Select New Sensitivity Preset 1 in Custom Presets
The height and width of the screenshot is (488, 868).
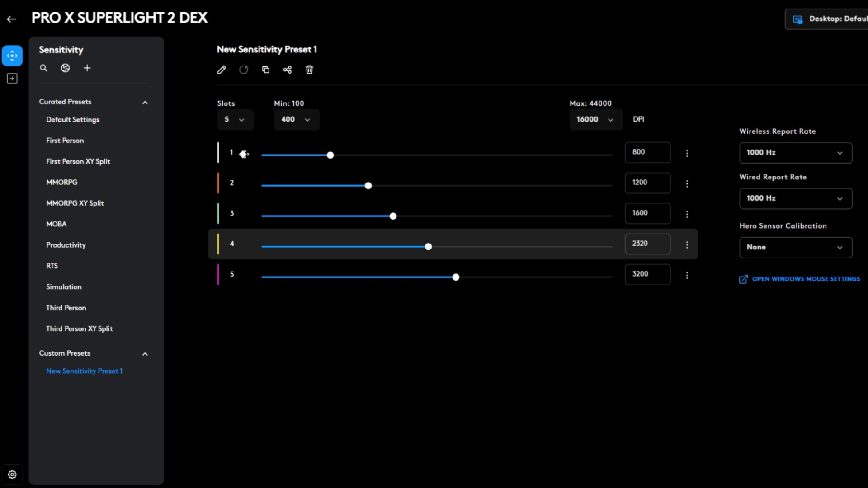click(84, 371)
